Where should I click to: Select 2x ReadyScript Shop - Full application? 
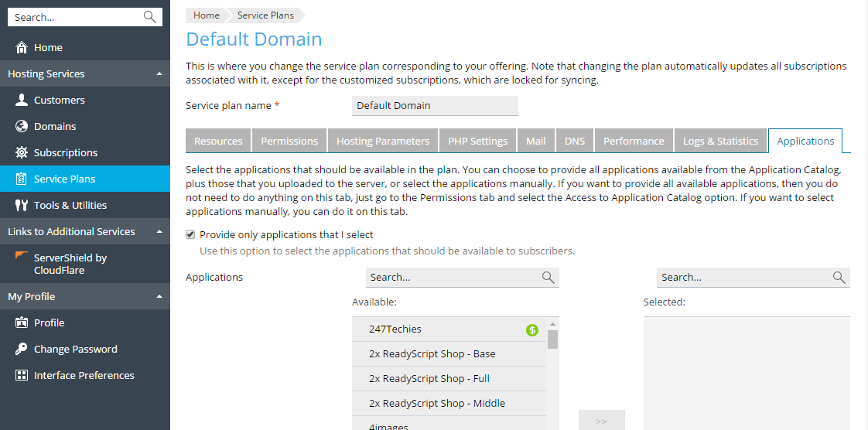tap(429, 379)
